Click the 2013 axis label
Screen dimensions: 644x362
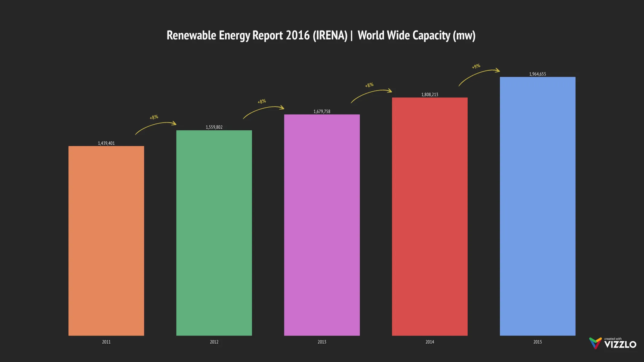point(322,342)
